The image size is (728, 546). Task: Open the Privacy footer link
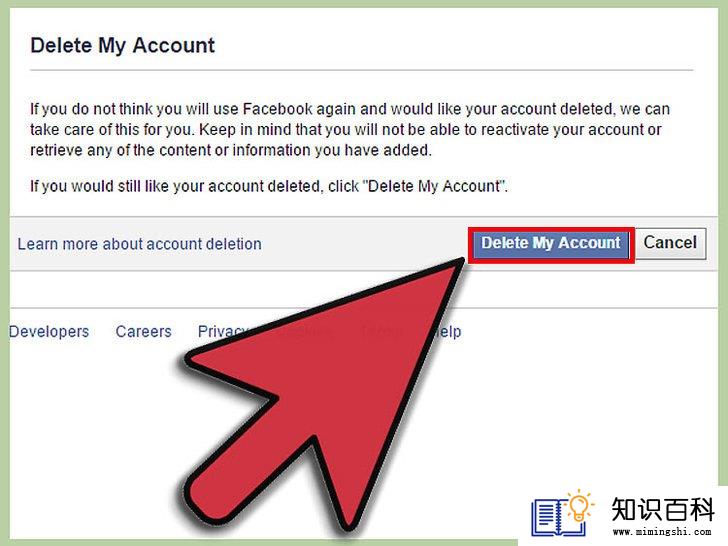coord(222,332)
